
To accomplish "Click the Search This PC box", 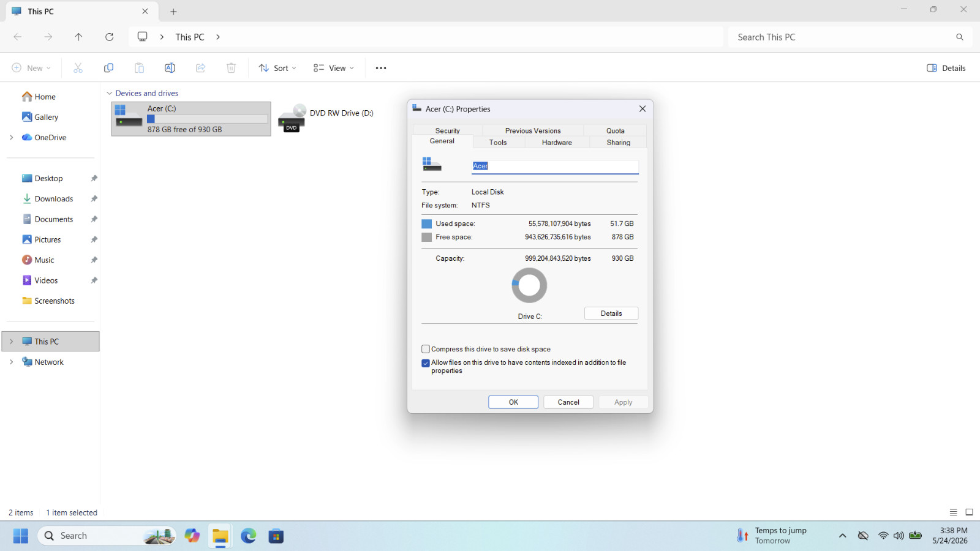I will coord(850,37).
